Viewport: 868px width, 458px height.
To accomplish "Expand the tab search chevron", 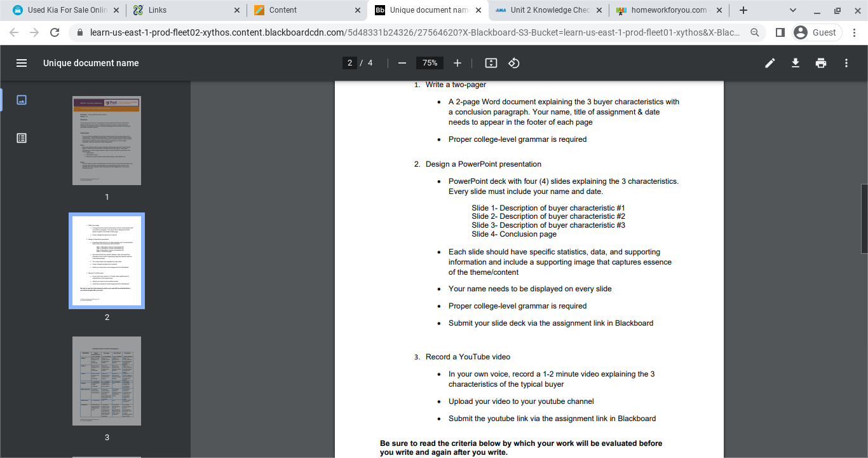I will pos(793,10).
